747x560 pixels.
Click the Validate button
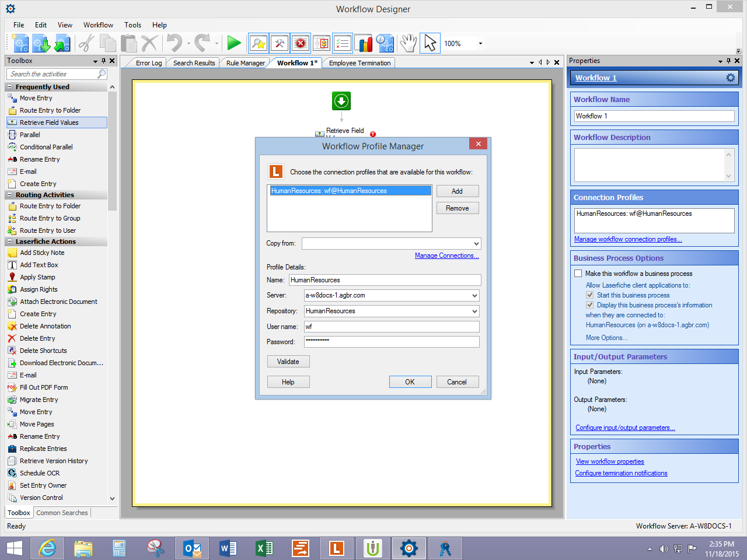click(x=288, y=362)
